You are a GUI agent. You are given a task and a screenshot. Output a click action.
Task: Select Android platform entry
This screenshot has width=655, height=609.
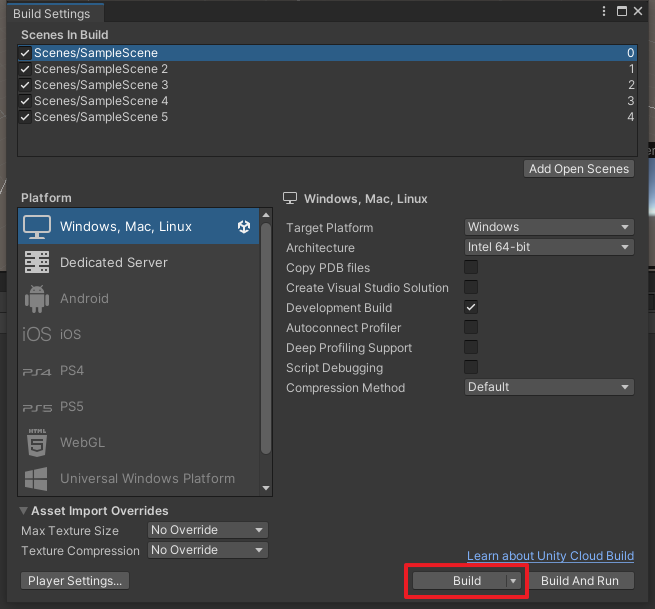tap(139, 299)
